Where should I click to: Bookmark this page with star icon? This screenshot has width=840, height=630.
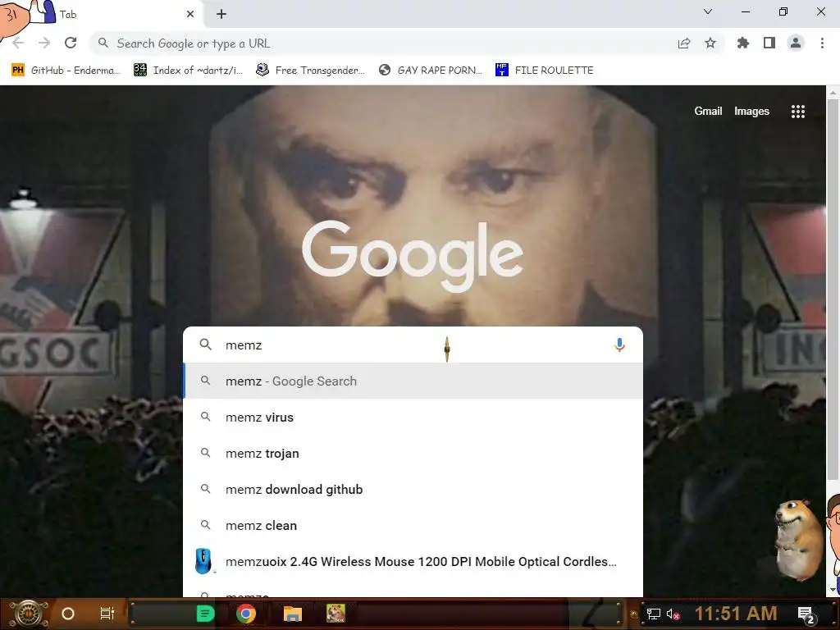tap(710, 43)
